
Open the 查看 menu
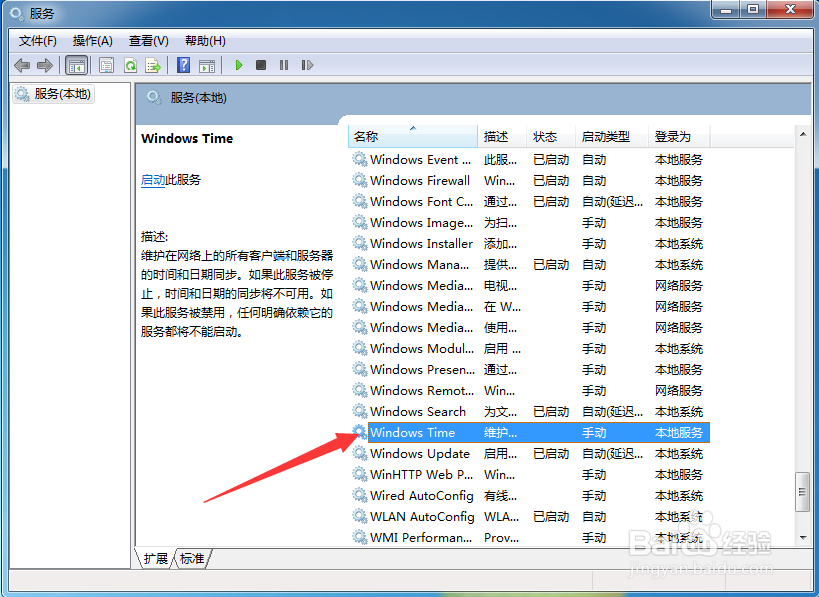[147, 41]
